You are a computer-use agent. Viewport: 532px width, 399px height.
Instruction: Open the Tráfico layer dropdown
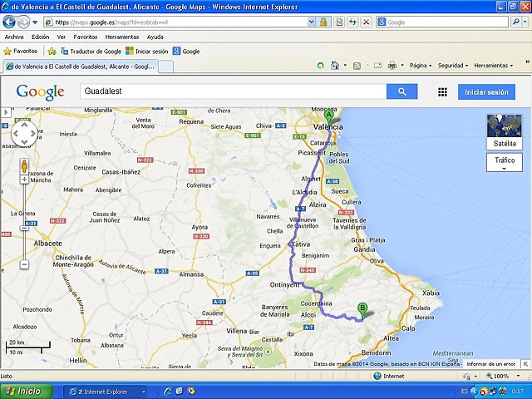[x=505, y=162]
